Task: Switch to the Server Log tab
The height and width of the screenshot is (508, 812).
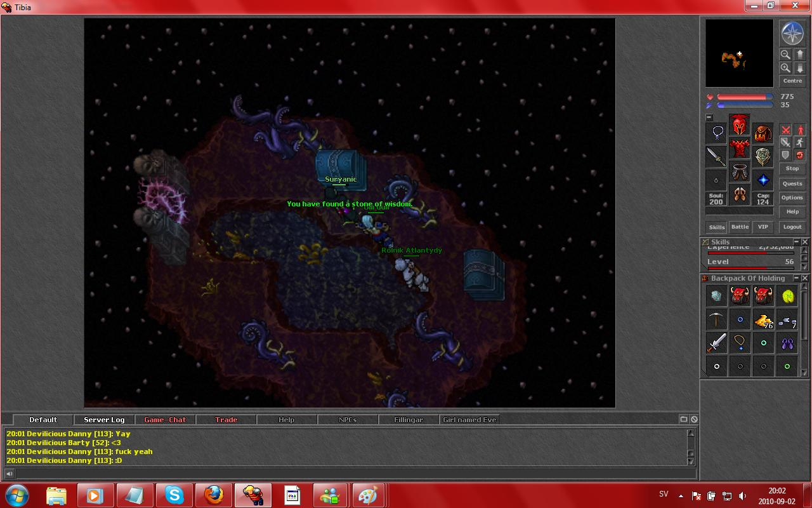Action: (x=104, y=420)
